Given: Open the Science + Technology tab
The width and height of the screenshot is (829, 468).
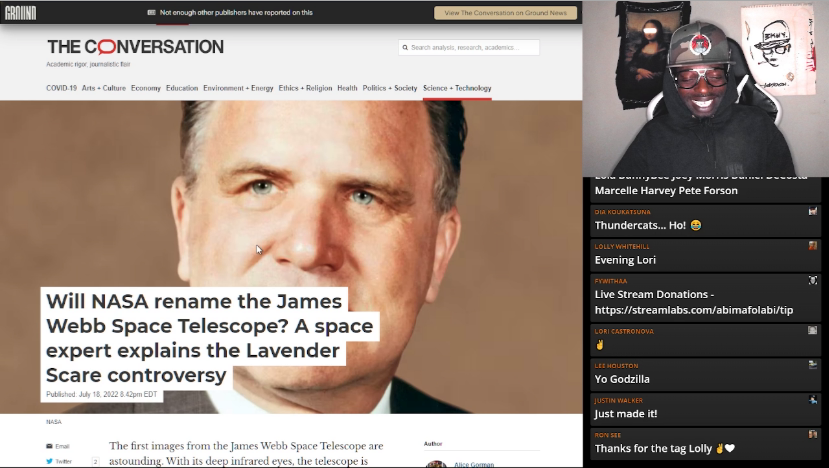Looking at the screenshot, I should [457, 88].
